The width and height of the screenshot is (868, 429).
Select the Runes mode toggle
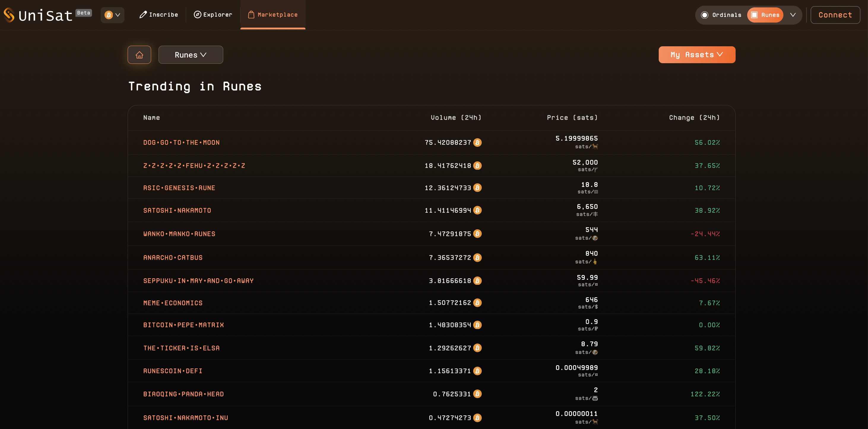pyautogui.click(x=765, y=15)
